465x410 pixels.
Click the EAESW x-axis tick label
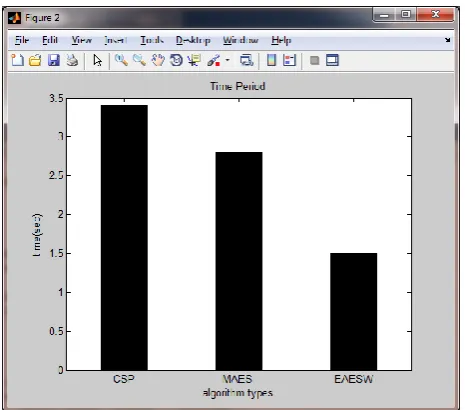click(x=354, y=379)
